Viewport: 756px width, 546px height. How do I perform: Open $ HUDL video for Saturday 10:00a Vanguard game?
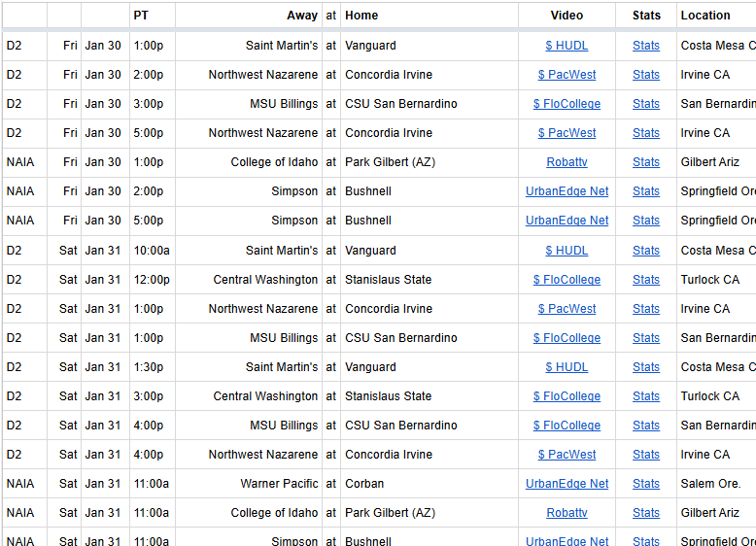pos(567,251)
